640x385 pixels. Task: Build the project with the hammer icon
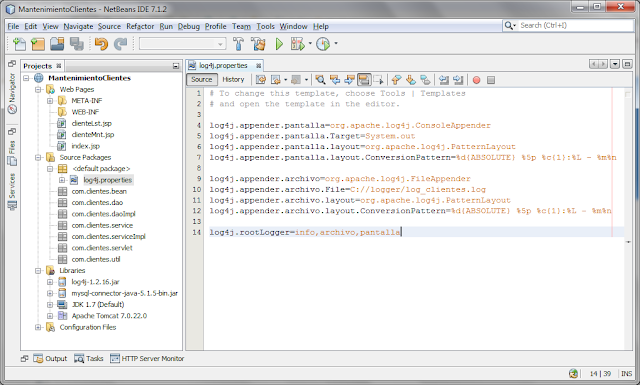[x=238, y=44]
